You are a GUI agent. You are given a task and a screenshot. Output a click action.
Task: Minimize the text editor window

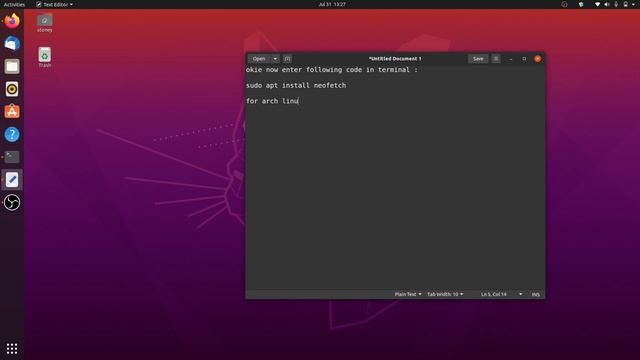(x=511, y=59)
